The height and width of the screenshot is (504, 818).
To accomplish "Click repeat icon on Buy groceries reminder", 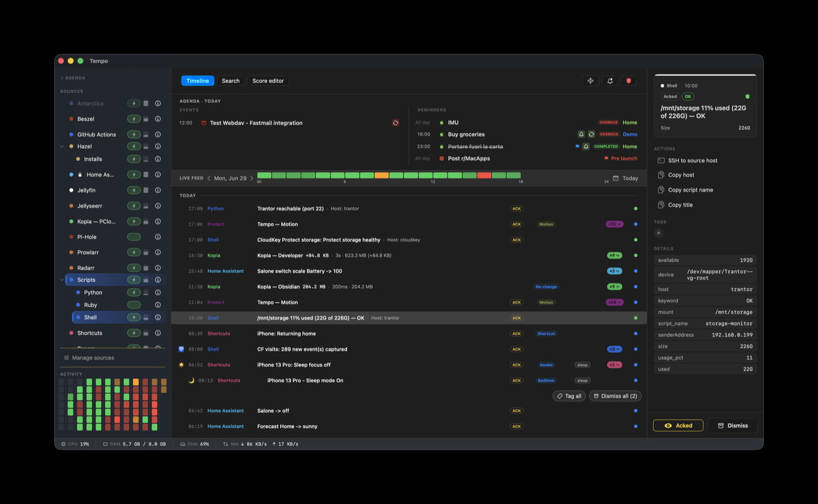I will [592, 134].
